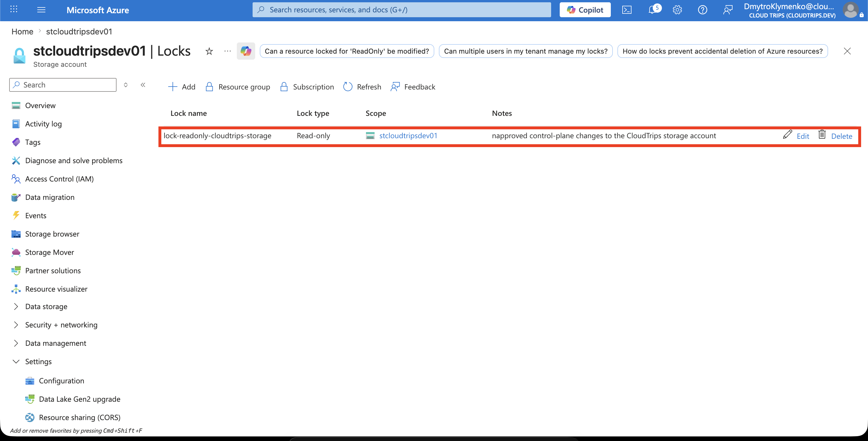Open Cloud Shell from the top bar
This screenshot has height=441, width=868.
(x=627, y=10)
